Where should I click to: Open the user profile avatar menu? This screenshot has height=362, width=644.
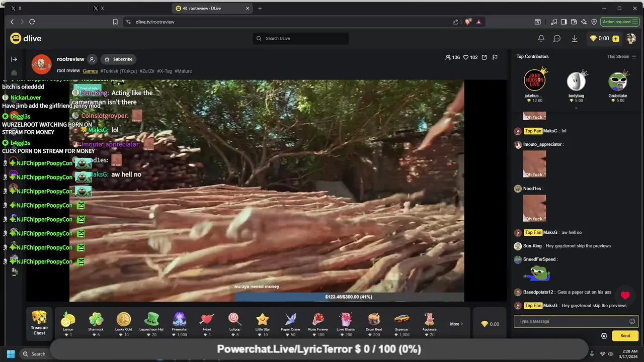[631, 38]
